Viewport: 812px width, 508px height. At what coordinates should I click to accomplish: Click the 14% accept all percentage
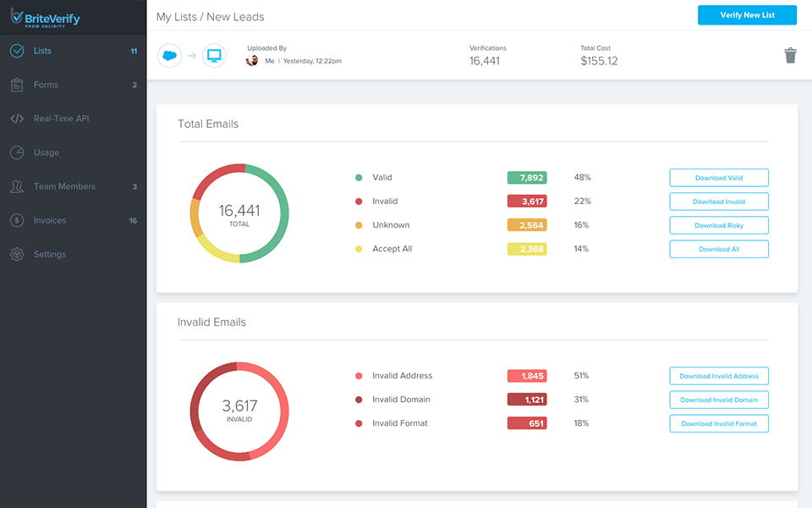click(x=581, y=249)
